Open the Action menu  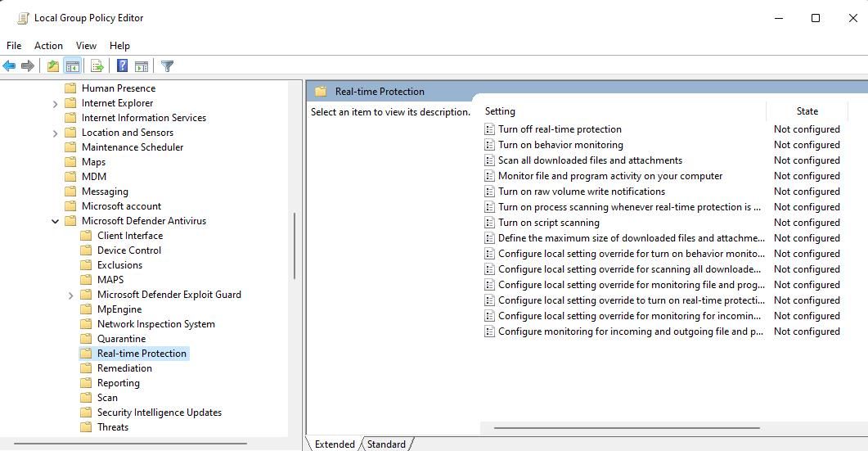point(48,46)
